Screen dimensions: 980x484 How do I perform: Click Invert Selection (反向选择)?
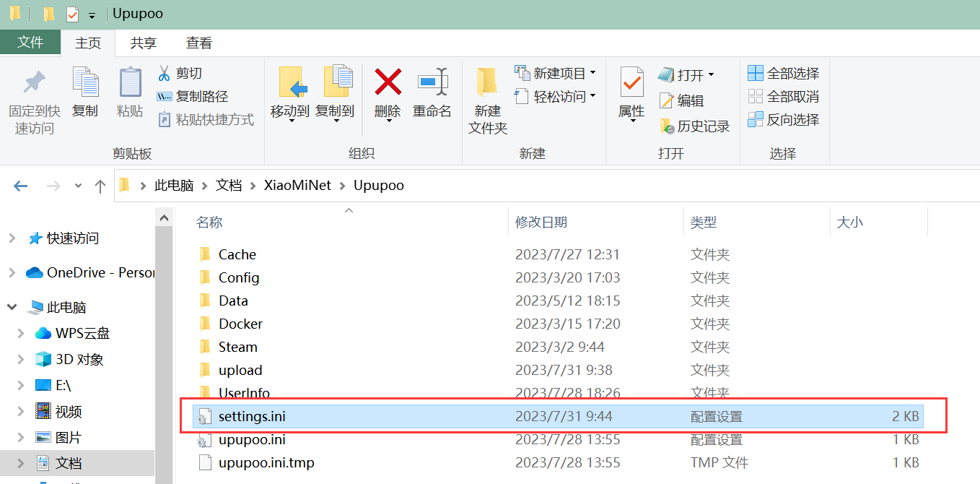click(784, 119)
